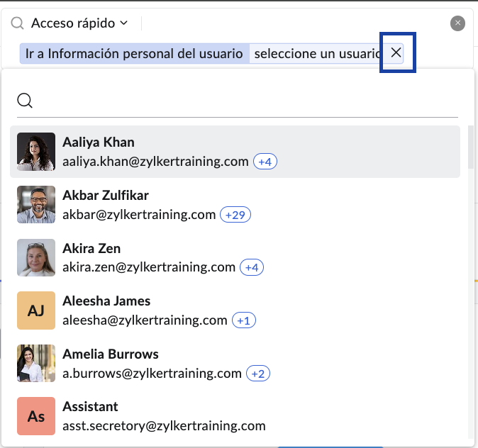
Task: Click asst.secretory@zylkertraining.com email
Action: click(164, 426)
